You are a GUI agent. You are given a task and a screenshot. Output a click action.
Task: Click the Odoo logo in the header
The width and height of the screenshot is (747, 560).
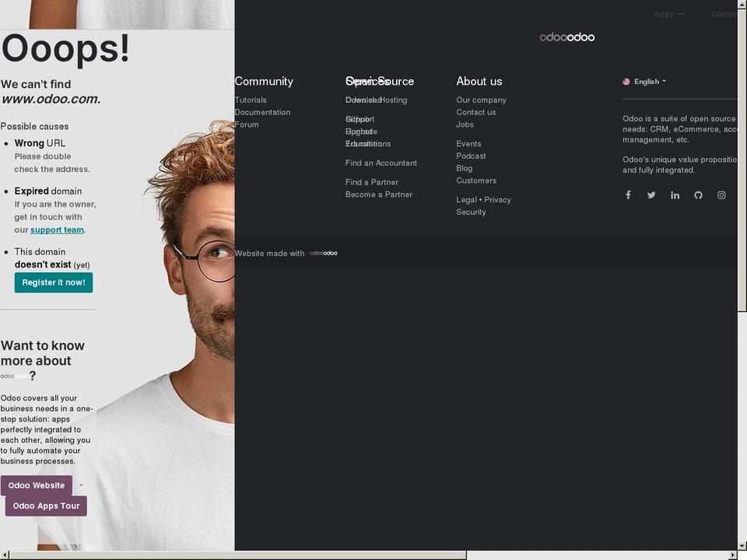pos(567,37)
